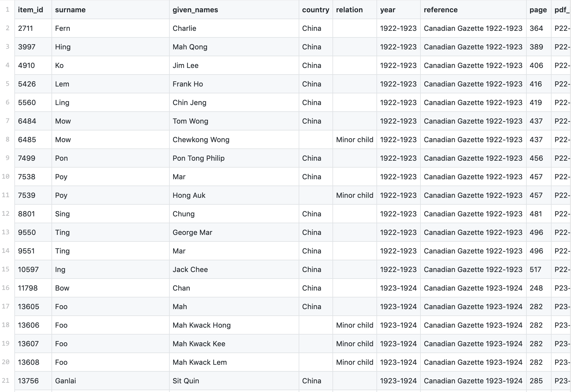
Task: Click item_id cell 11798
Action: (x=28, y=288)
